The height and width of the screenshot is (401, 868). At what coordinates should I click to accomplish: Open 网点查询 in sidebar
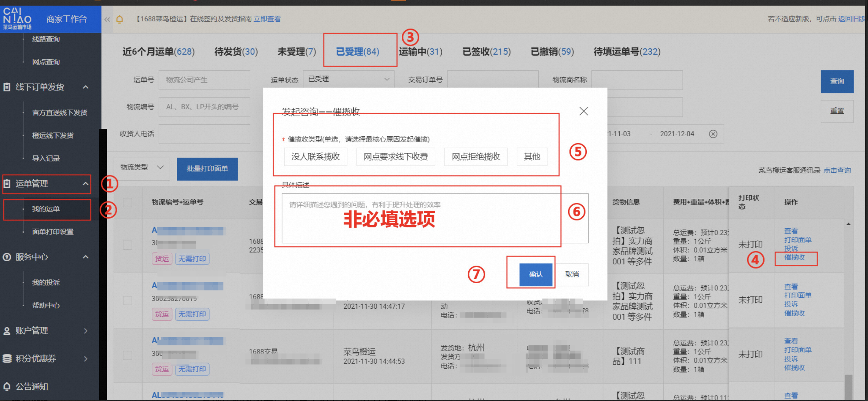tap(46, 62)
